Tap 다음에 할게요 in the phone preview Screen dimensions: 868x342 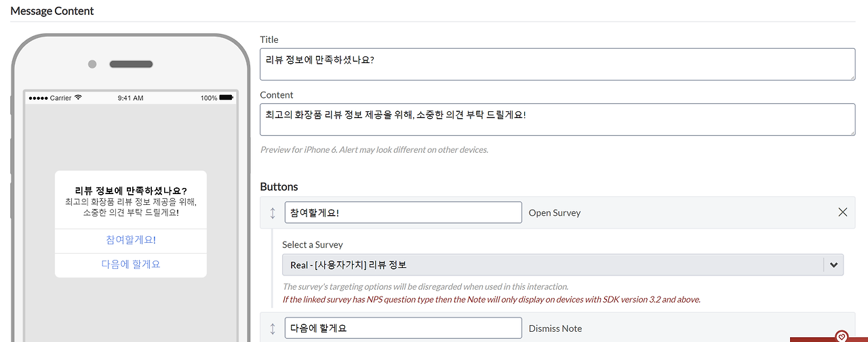[131, 265]
